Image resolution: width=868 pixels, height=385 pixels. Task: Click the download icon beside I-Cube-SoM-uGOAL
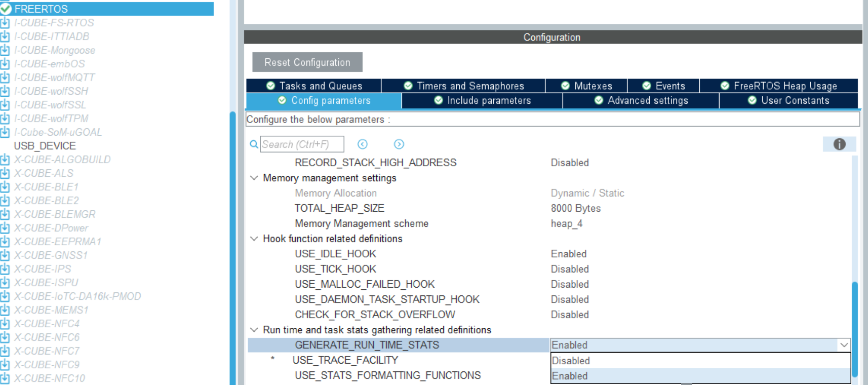tap(5, 132)
